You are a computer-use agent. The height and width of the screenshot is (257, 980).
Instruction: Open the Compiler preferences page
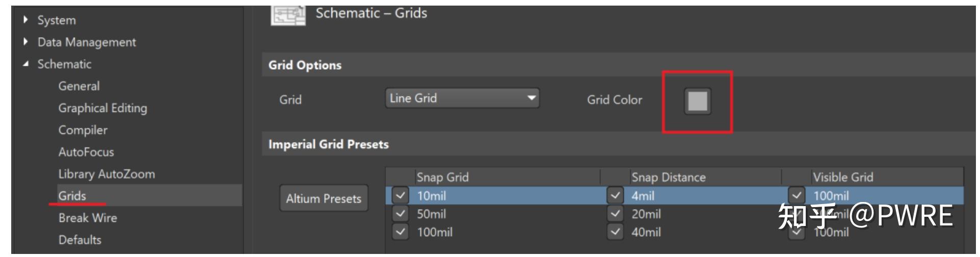(83, 130)
